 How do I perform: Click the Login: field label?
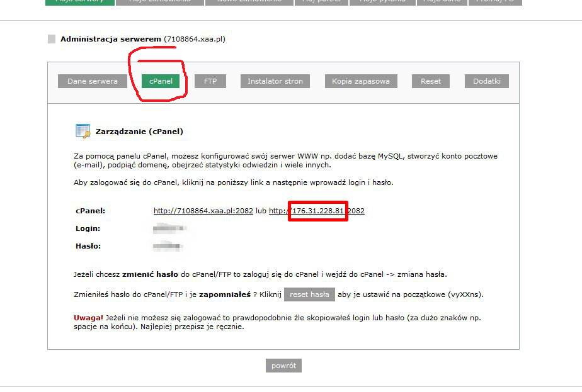point(88,228)
